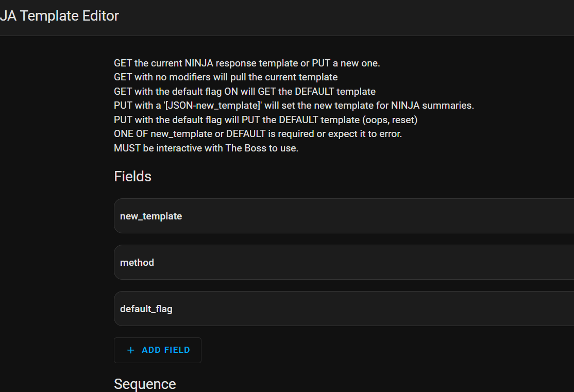Image resolution: width=574 pixels, height=392 pixels.
Task: Click the plus icon beside ADD FIELD
Action: 131,350
